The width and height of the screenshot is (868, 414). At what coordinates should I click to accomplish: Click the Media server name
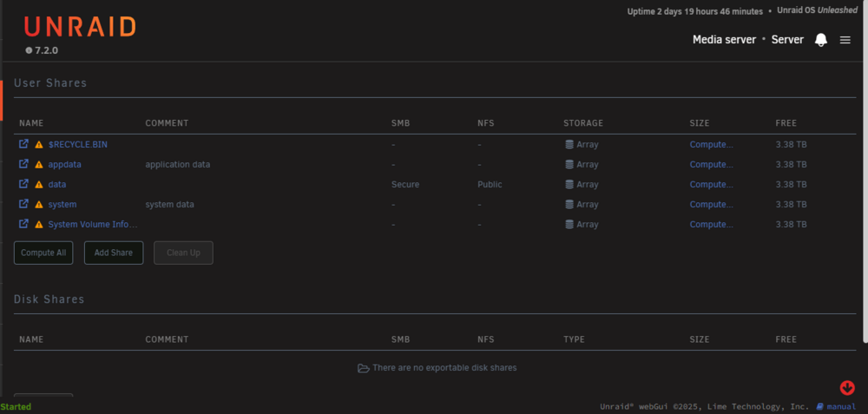[724, 40]
